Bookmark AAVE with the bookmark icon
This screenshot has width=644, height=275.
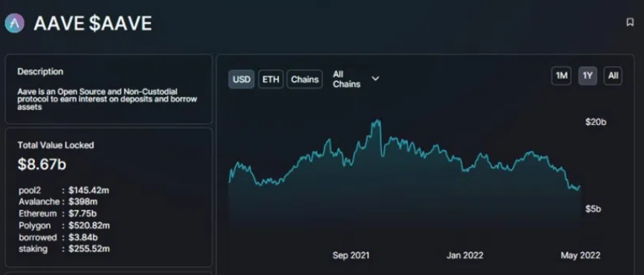click(x=630, y=22)
